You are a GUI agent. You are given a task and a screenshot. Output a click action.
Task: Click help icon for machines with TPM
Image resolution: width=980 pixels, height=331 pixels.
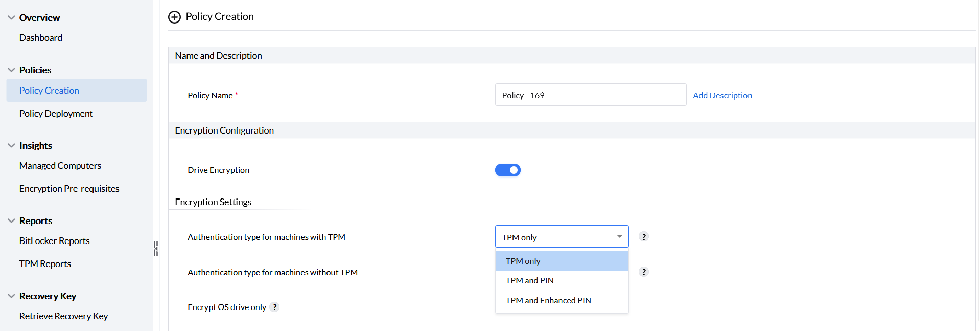644,237
